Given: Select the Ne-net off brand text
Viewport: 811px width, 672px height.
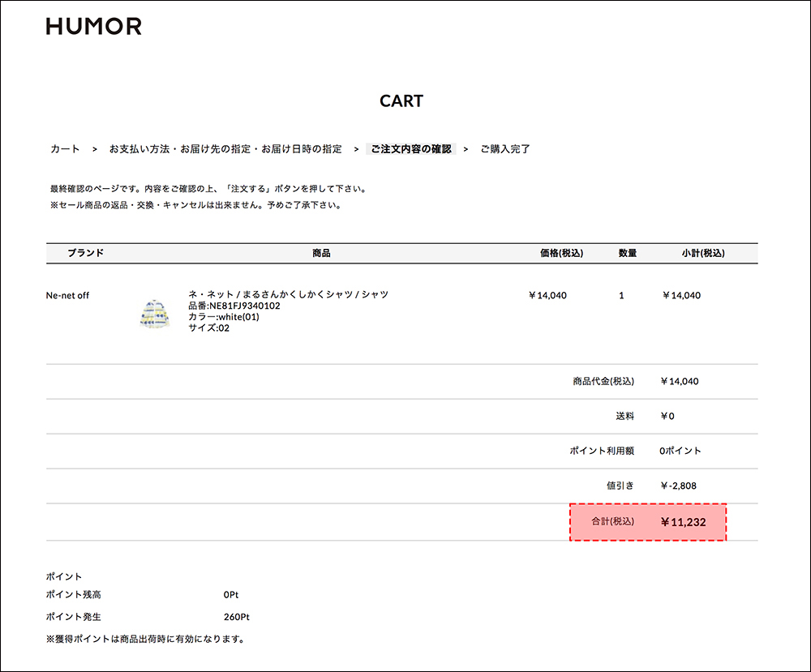Looking at the screenshot, I should click(x=68, y=296).
